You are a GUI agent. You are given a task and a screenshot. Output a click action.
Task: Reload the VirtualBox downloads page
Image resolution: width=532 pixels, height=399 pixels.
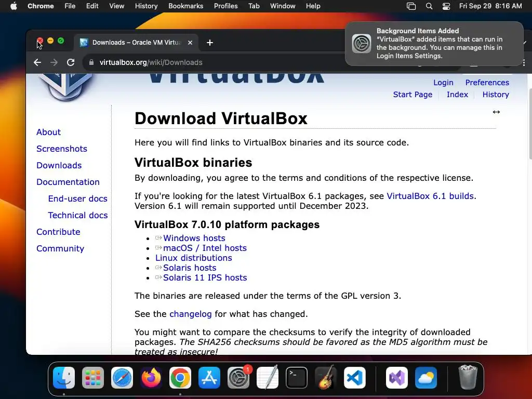point(71,62)
